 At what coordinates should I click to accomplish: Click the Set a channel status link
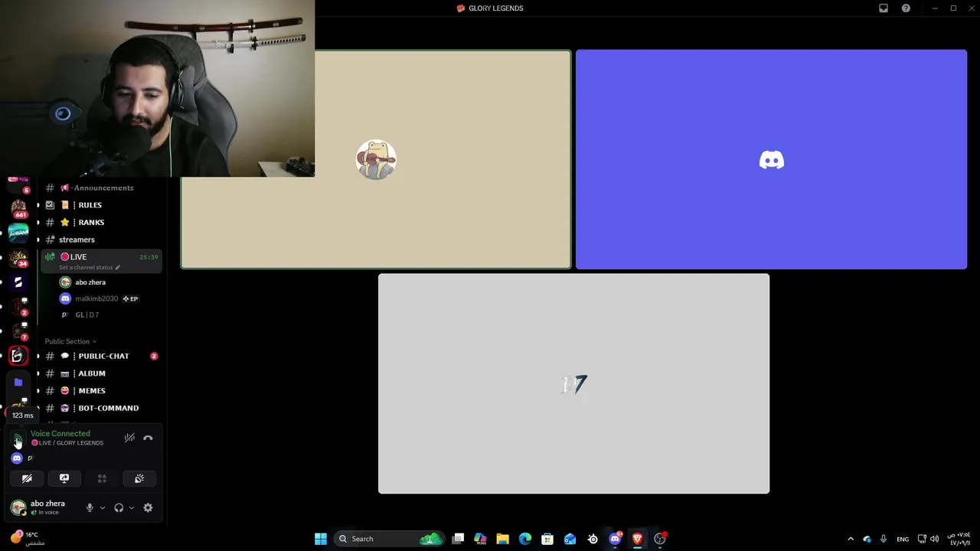(x=86, y=267)
